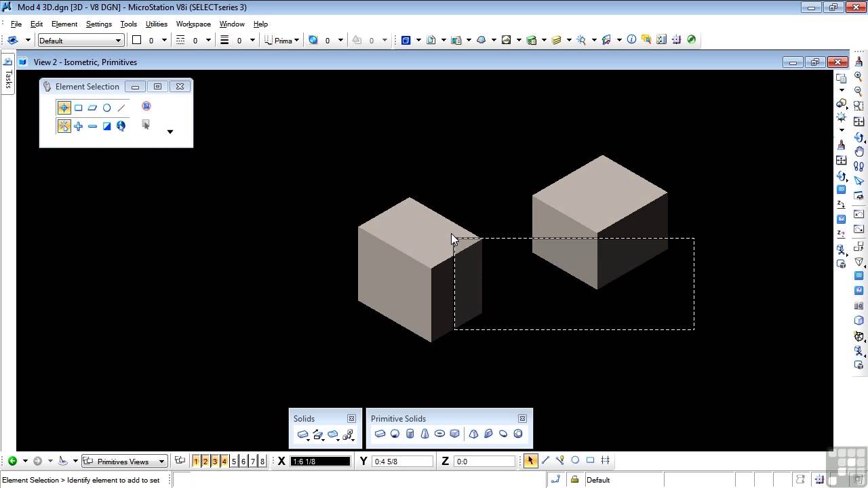Viewport: 868px width, 488px height.
Task: Open the vertical Tasks tab
Action: (8, 74)
